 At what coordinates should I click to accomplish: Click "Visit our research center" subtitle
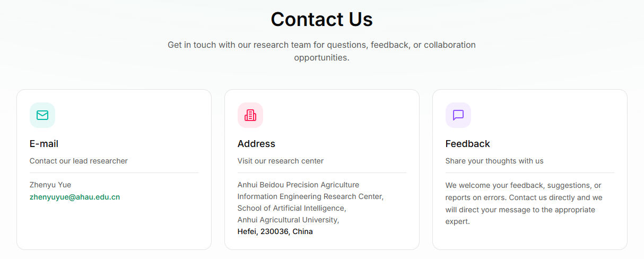pyautogui.click(x=280, y=161)
